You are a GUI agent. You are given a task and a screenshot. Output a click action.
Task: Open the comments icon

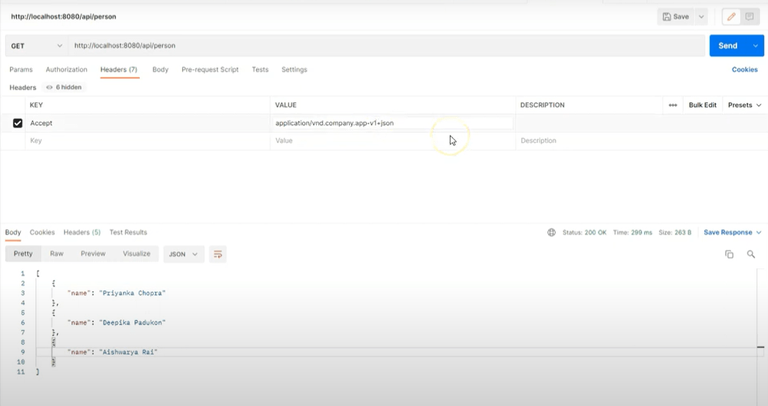(x=749, y=17)
